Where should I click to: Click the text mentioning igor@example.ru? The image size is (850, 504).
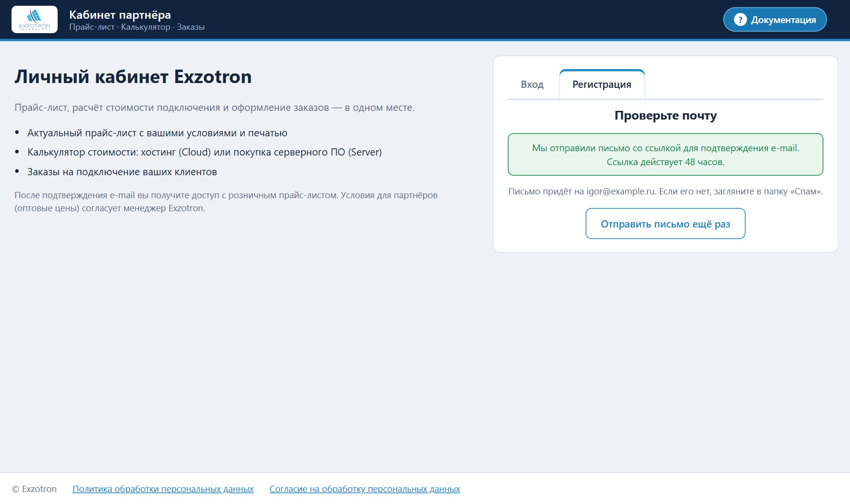pyautogui.click(x=665, y=192)
